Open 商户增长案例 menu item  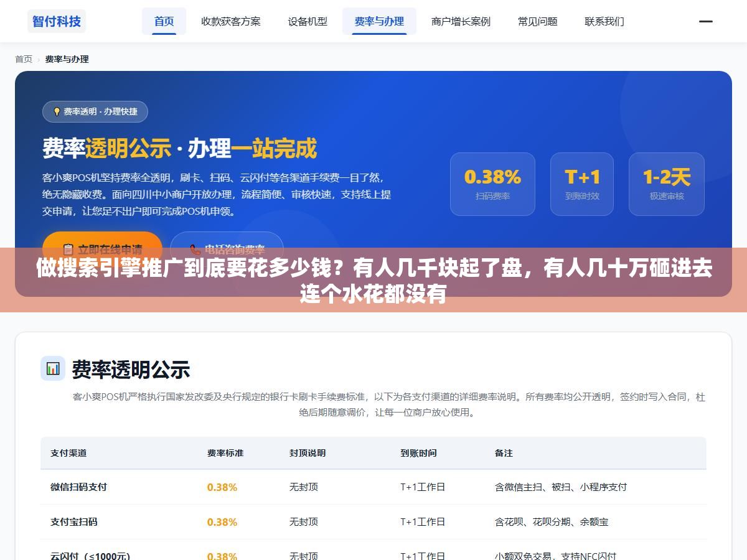461,21
